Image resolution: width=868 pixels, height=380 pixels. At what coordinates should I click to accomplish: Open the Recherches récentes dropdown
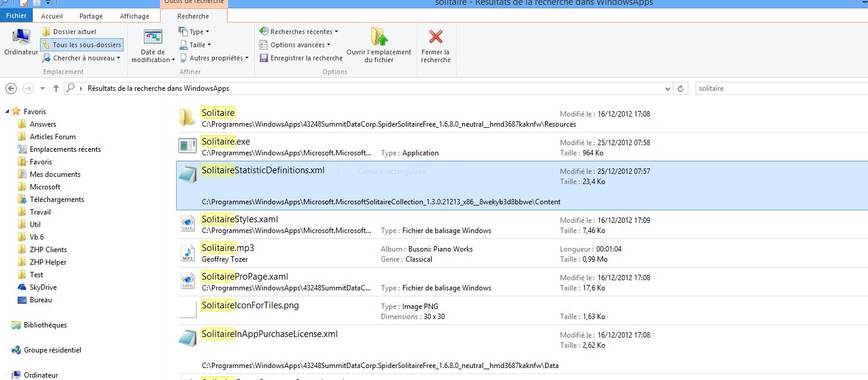(x=299, y=32)
